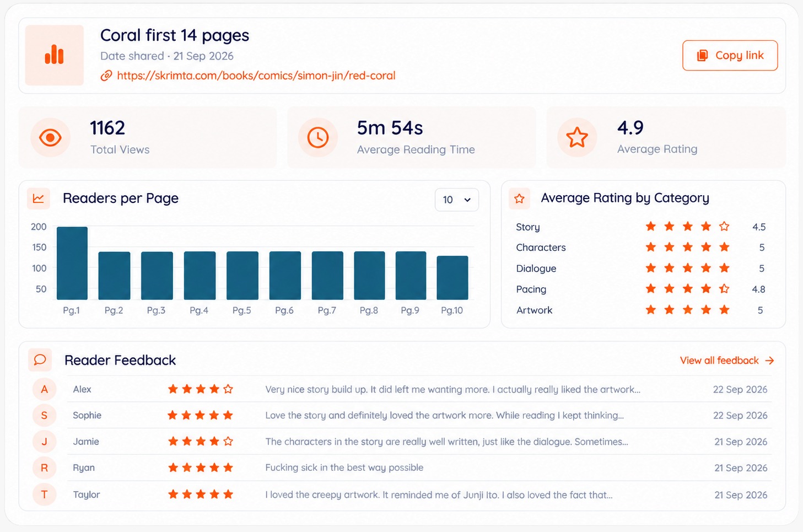The image size is (803, 532).
Task: Click the 1162 total views value
Action: point(107,128)
